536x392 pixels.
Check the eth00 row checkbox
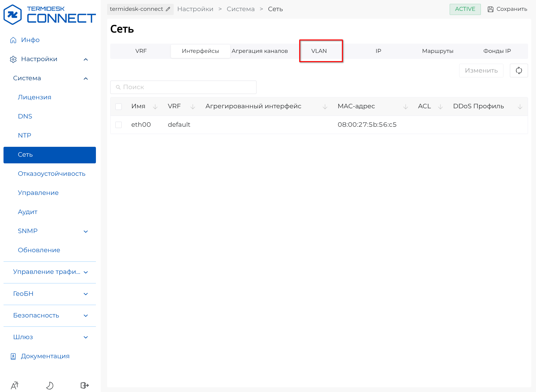click(x=119, y=125)
